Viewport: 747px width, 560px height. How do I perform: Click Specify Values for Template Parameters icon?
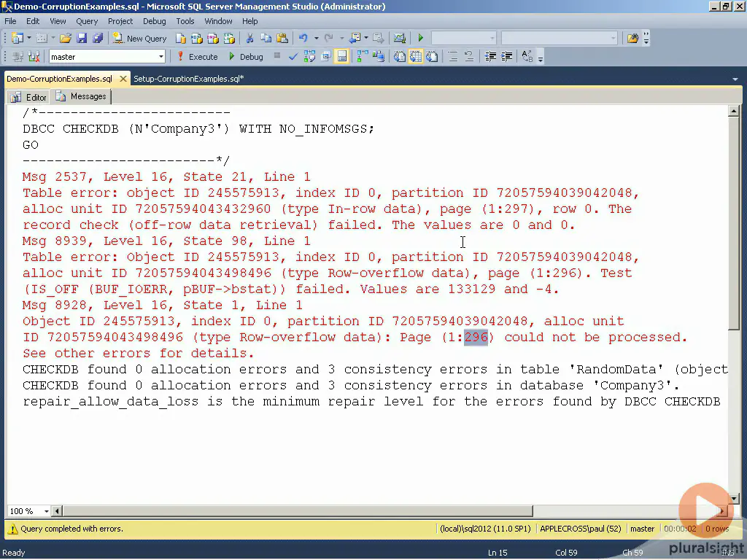click(x=527, y=57)
